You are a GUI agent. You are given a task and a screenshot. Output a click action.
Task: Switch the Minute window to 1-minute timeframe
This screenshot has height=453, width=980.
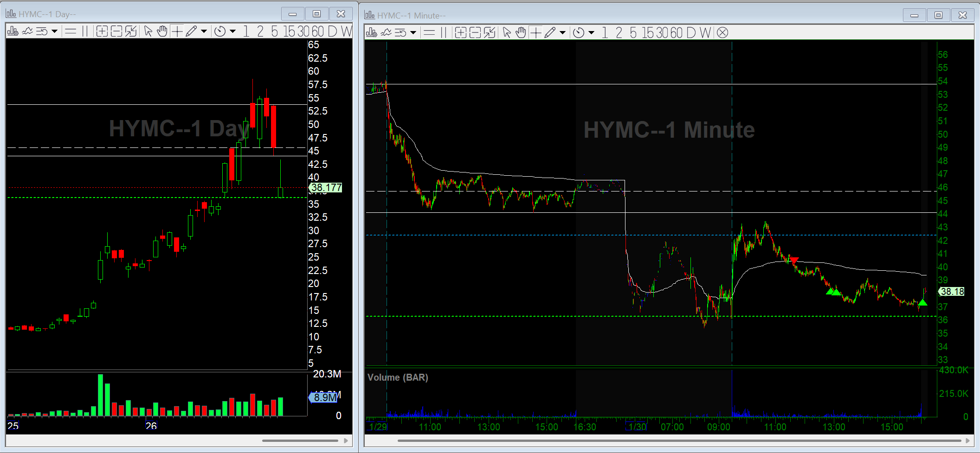coord(605,32)
